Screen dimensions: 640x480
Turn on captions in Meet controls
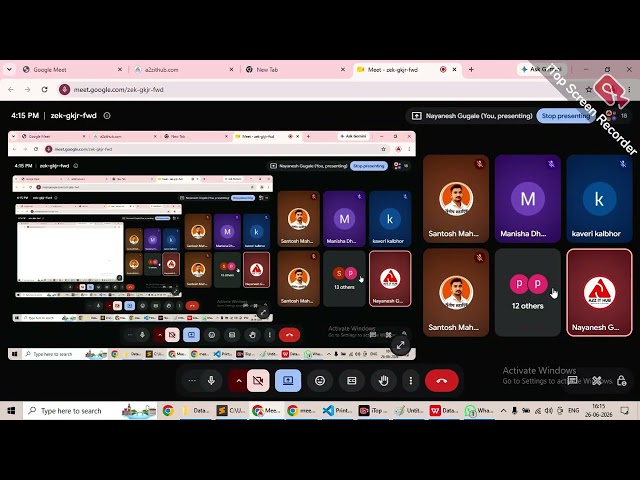(351, 380)
